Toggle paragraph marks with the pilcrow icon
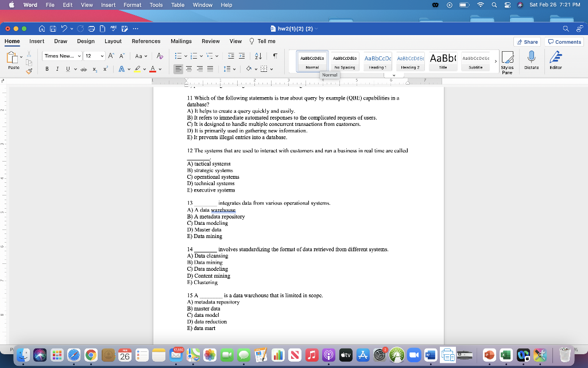 (x=276, y=55)
